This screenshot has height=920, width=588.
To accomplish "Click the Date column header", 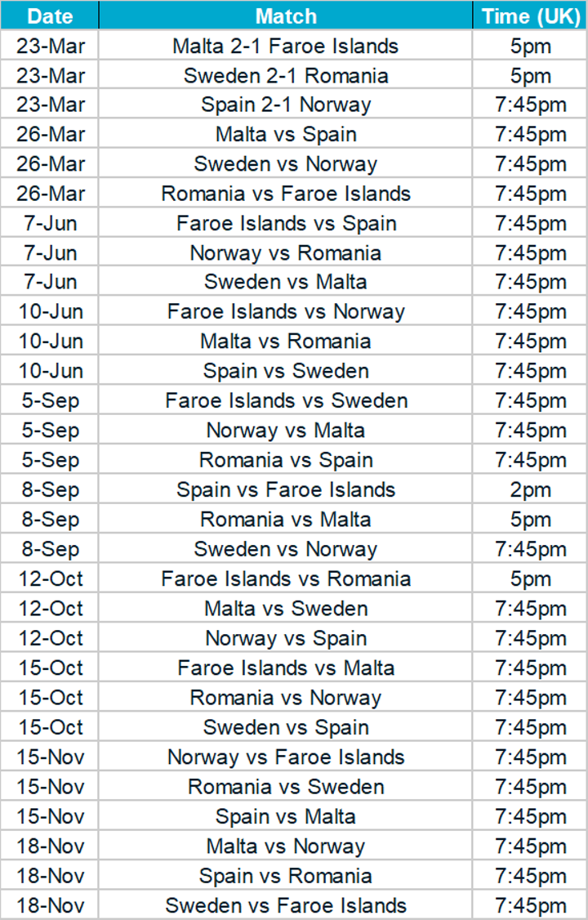I will point(49,16).
